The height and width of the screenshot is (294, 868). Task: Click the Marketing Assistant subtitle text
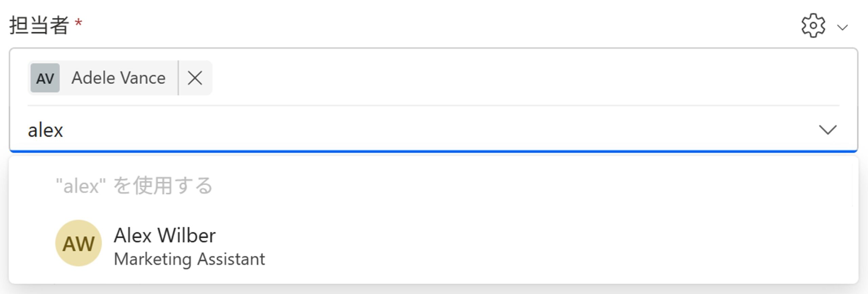(189, 259)
